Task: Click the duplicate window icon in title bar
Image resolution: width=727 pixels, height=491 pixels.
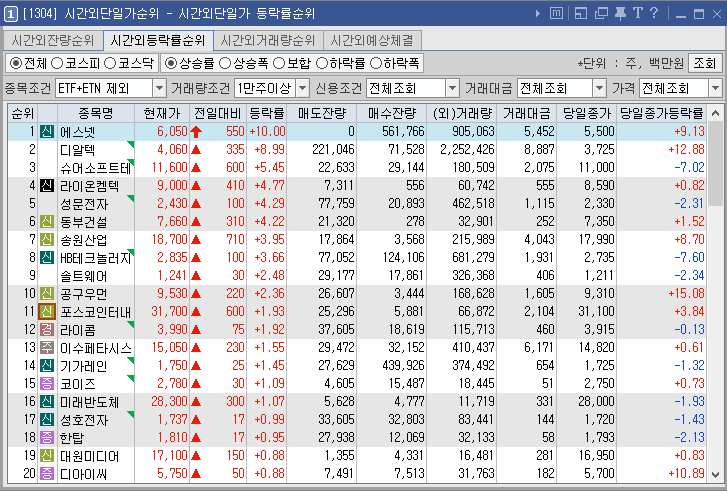Action: point(601,13)
